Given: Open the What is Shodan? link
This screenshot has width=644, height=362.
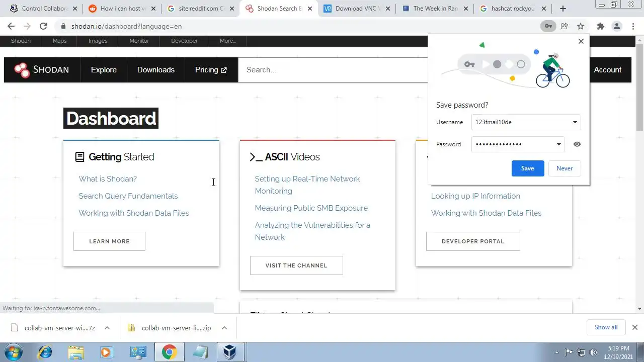Looking at the screenshot, I should pyautogui.click(x=108, y=179).
